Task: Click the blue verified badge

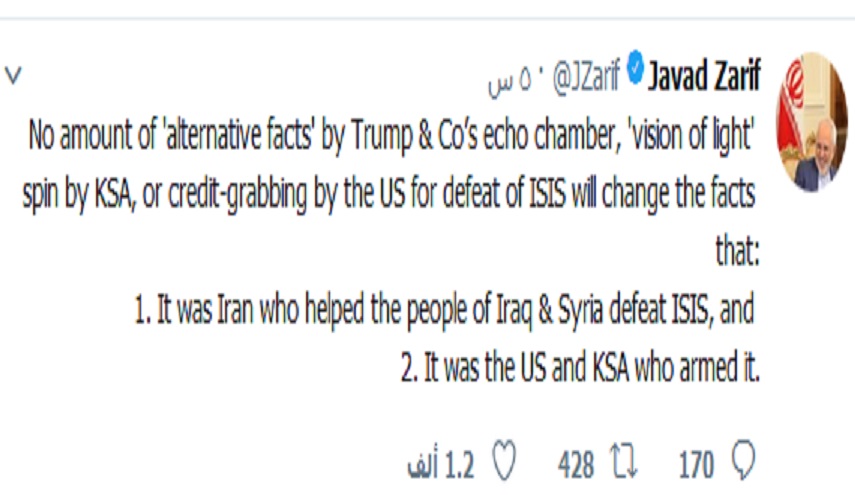Action: point(633,73)
